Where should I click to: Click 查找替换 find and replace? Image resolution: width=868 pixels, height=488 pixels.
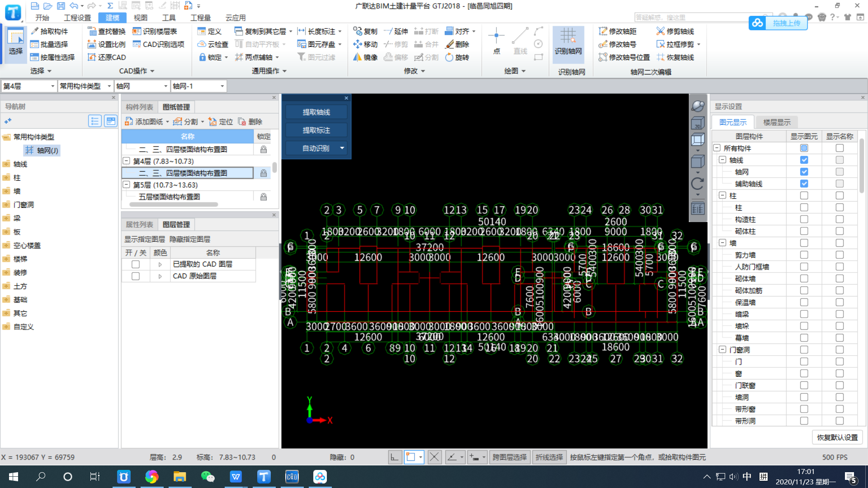point(107,31)
